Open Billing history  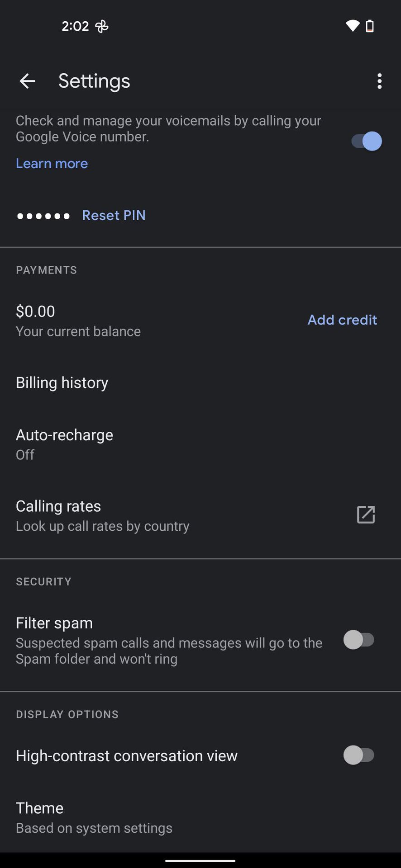62,383
